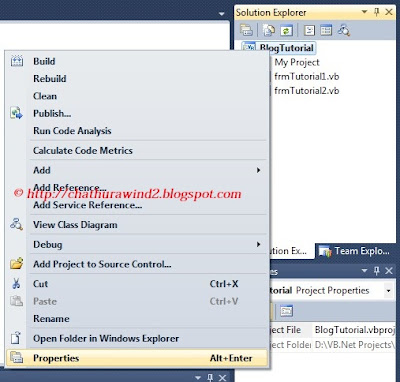Select Properties entry in the context menu
400x382 pixels.
[137, 358]
